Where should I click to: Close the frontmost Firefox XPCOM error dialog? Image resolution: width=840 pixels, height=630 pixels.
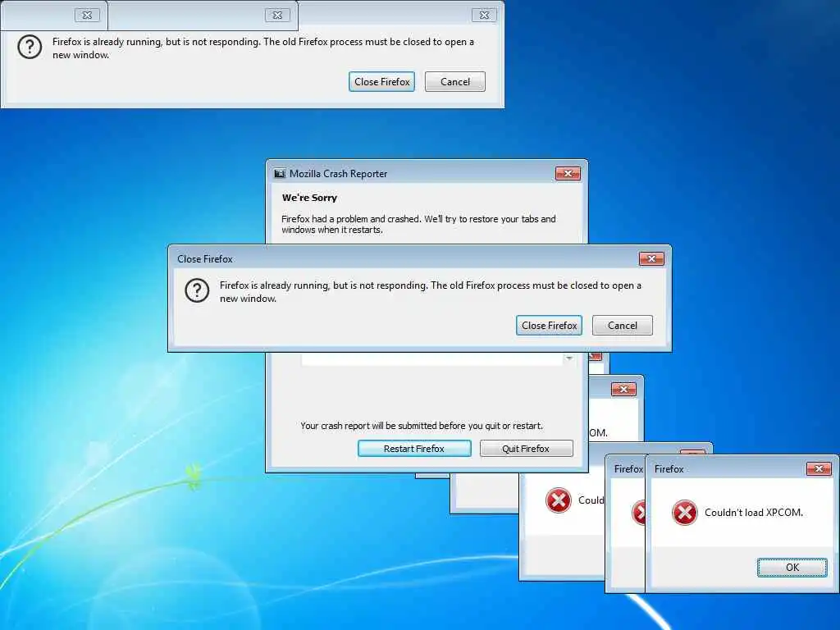pyautogui.click(x=819, y=468)
